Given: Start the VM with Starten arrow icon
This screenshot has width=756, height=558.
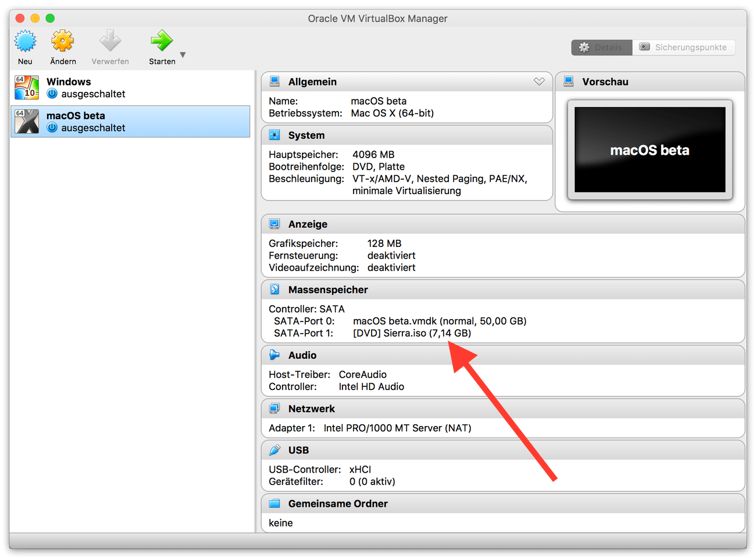Looking at the screenshot, I should click(x=162, y=41).
